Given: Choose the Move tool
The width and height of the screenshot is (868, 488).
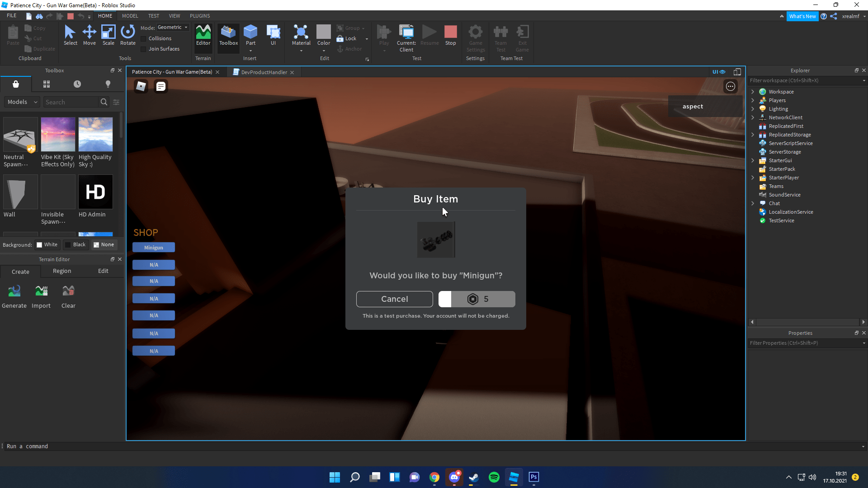Looking at the screenshot, I should [89, 35].
